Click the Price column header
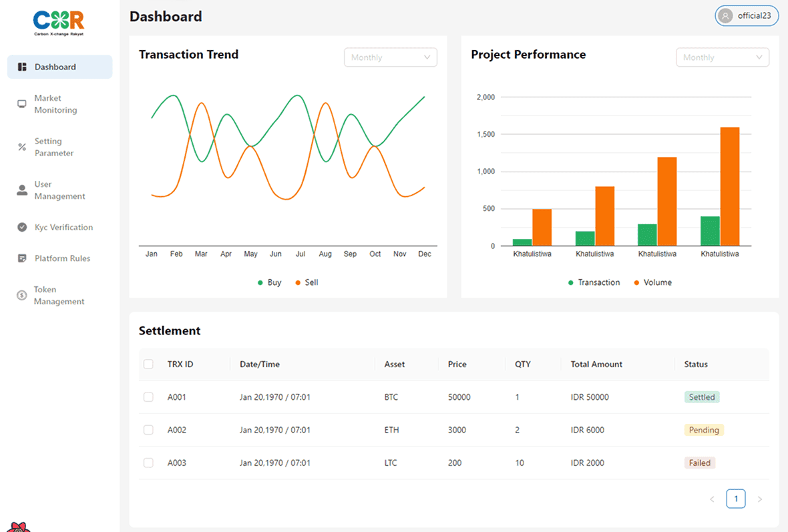The height and width of the screenshot is (532, 788). coord(457,364)
